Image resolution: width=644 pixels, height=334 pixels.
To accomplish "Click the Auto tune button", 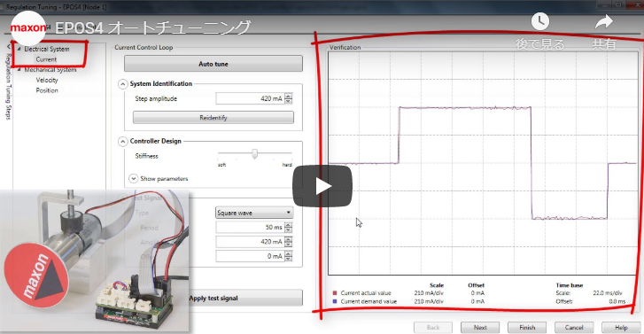I will coord(213,64).
